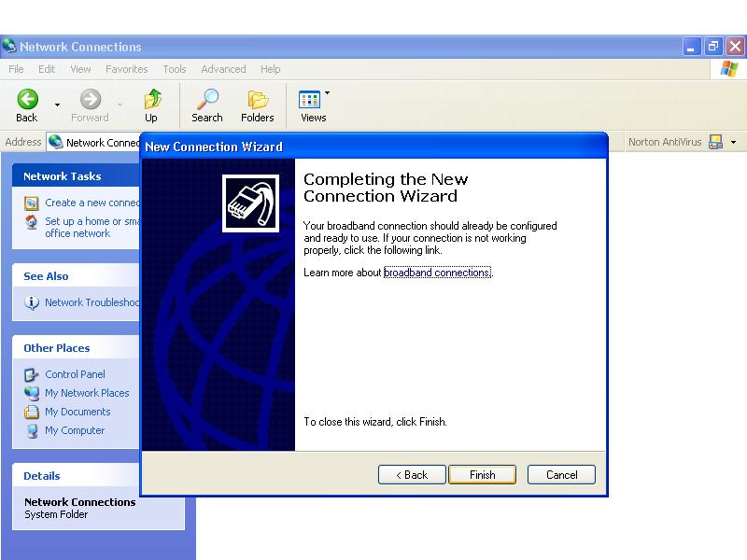The height and width of the screenshot is (560, 747).
Task: Open the Norton AntiVirus dropdown arrow
Action: point(733,142)
